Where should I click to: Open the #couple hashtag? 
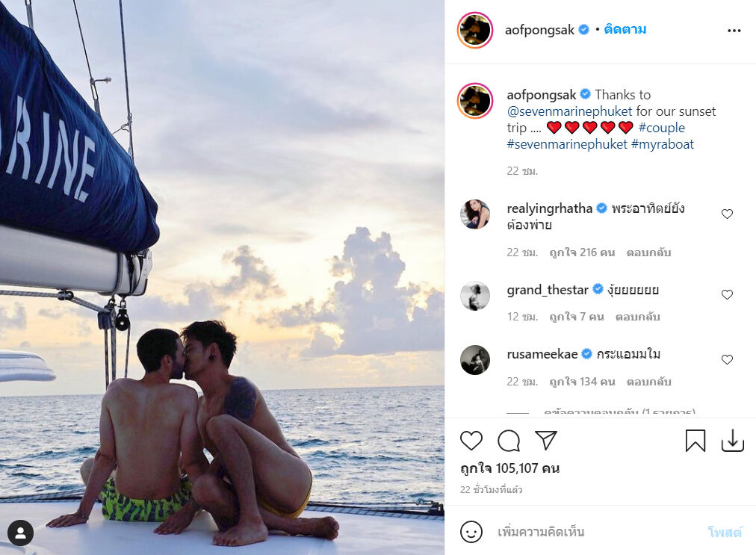661,128
